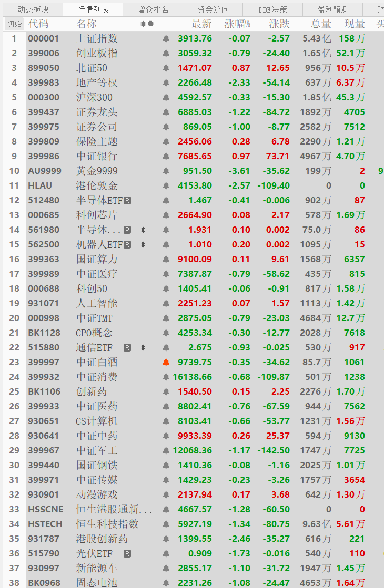Click the R badge next to 机器人ETF
384x588 pixels.
[x=127, y=245]
